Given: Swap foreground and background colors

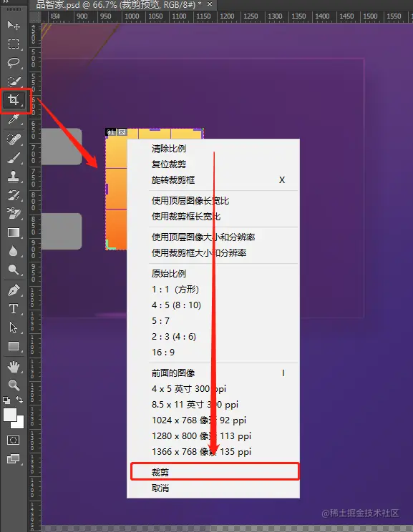Looking at the screenshot, I should tap(20, 400).
